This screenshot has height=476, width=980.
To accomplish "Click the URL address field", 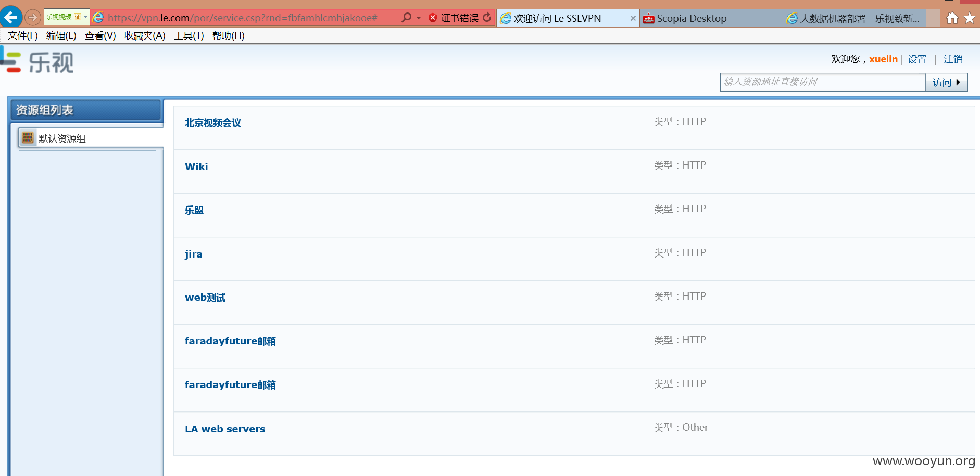I will [x=243, y=18].
